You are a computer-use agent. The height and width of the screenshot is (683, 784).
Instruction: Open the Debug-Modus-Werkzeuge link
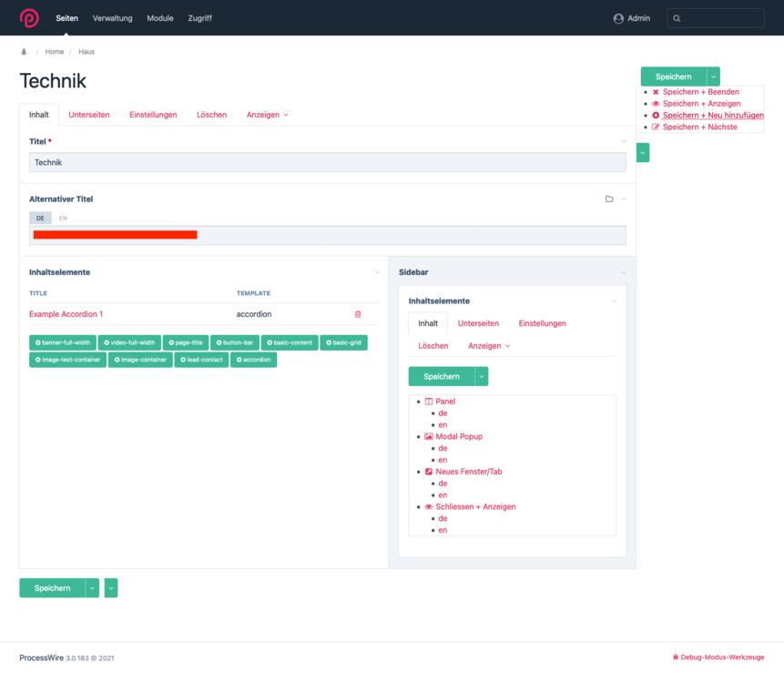(x=718, y=657)
